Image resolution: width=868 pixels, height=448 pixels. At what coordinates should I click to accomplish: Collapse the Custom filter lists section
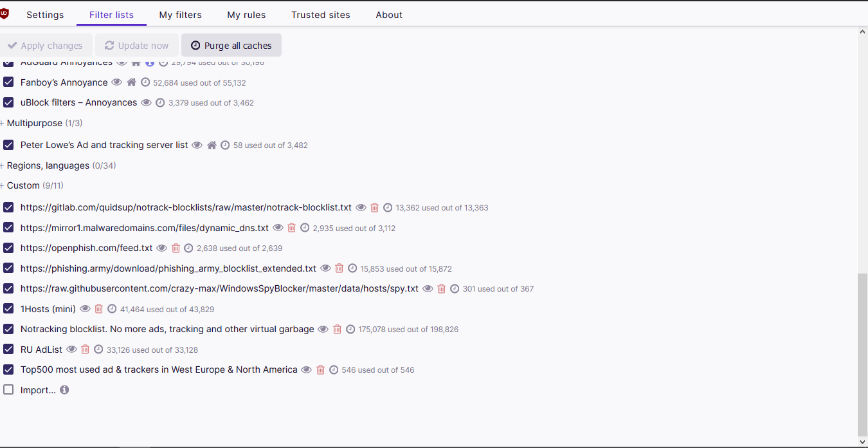tap(23, 185)
